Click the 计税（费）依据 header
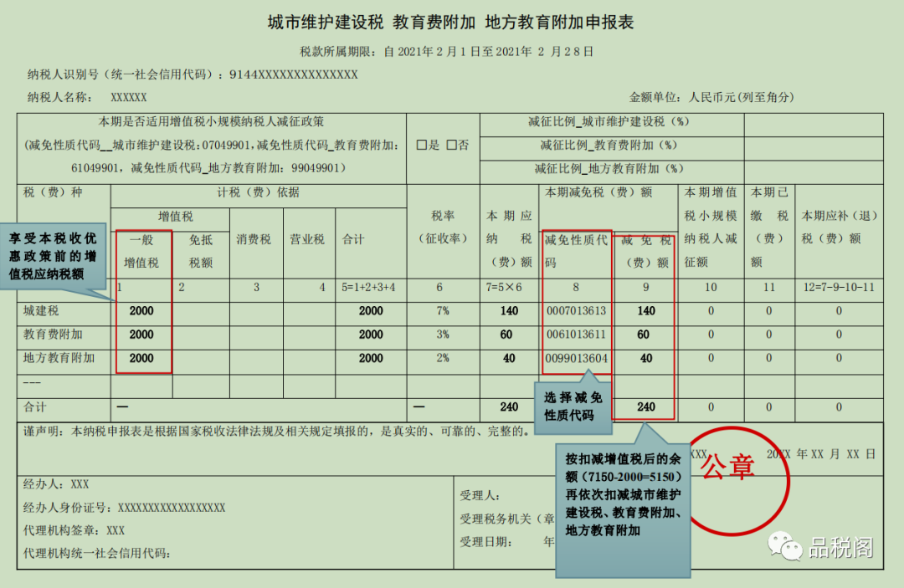The width and height of the screenshot is (904, 588). pyautogui.click(x=259, y=192)
